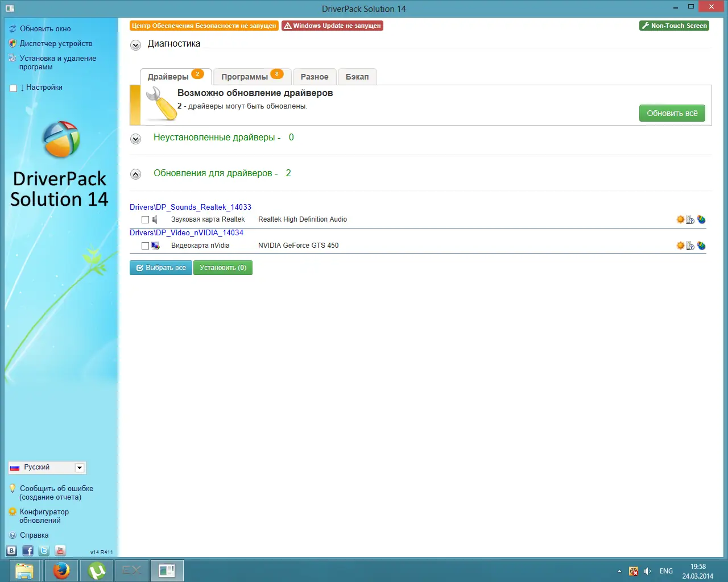
Task: Collapse the Обновления для драйверов section
Action: [135, 174]
